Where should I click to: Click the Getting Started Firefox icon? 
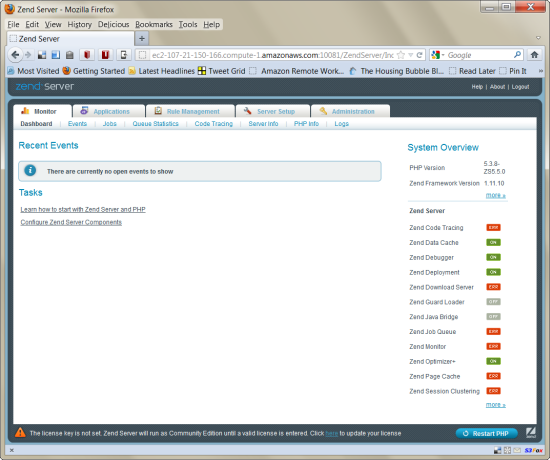pos(66,71)
